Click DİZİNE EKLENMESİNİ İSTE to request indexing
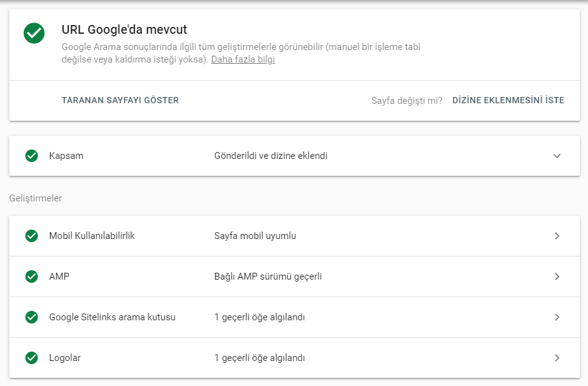 [508, 100]
